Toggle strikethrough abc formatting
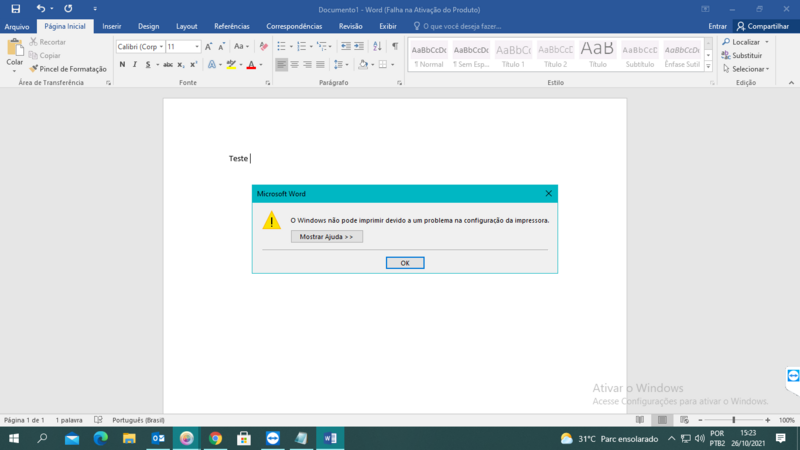 pos(168,64)
